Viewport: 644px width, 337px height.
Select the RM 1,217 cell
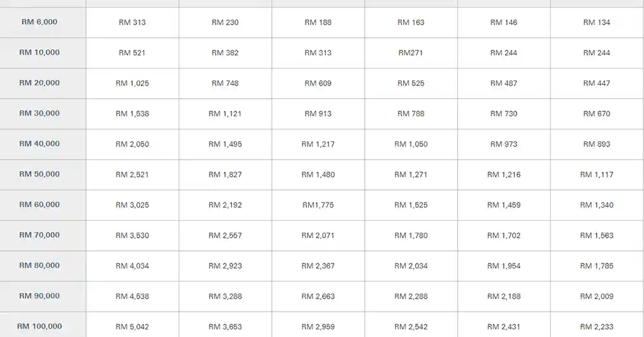click(318, 144)
